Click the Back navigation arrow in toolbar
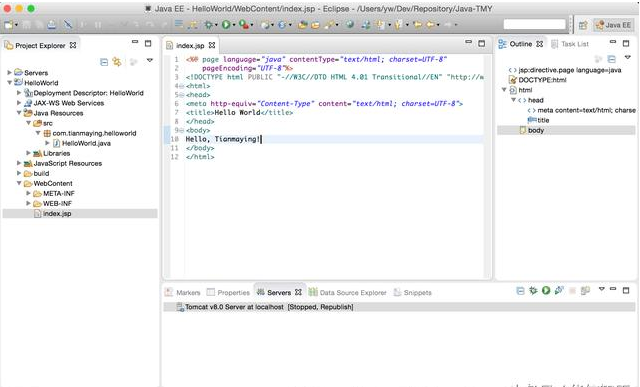The width and height of the screenshot is (640, 387). tap(430, 25)
